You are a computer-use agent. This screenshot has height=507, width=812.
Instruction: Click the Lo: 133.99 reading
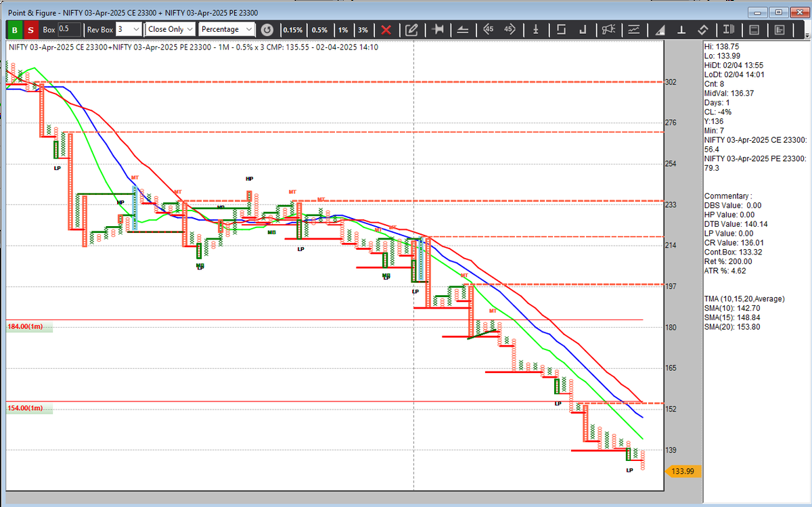pyautogui.click(x=721, y=56)
